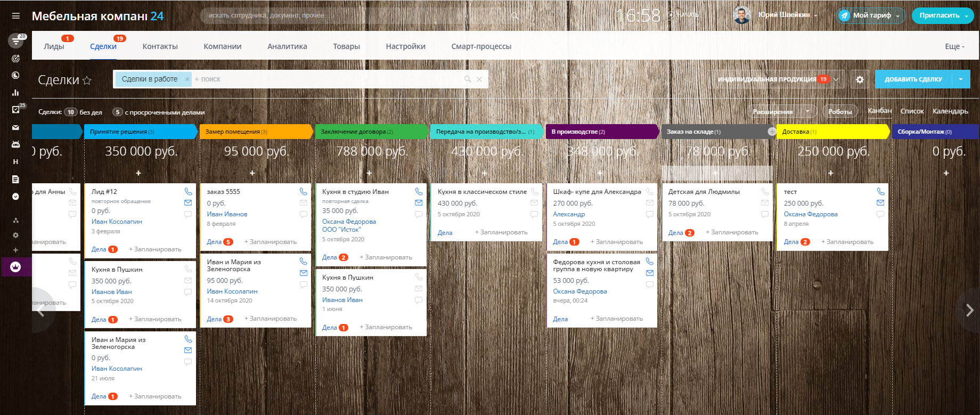Open the hamburger main menu
Image resolution: width=980 pixels, height=415 pixels.
point(16,16)
